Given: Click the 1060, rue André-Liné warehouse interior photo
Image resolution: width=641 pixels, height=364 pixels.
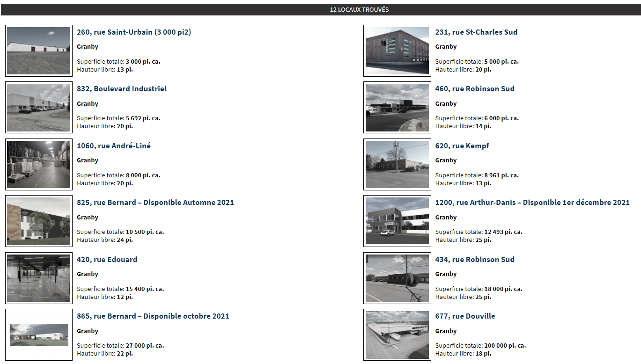Looking at the screenshot, I should click(x=39, y=164).
